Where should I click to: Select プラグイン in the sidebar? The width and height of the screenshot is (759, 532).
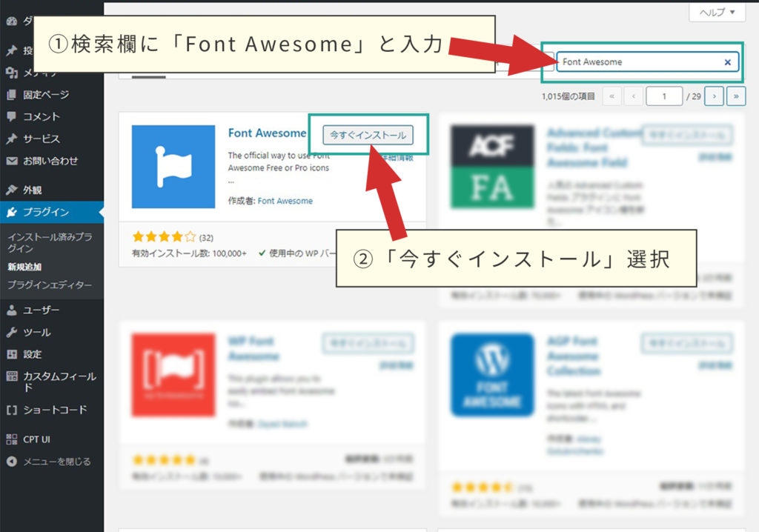[x=52, y=212]
